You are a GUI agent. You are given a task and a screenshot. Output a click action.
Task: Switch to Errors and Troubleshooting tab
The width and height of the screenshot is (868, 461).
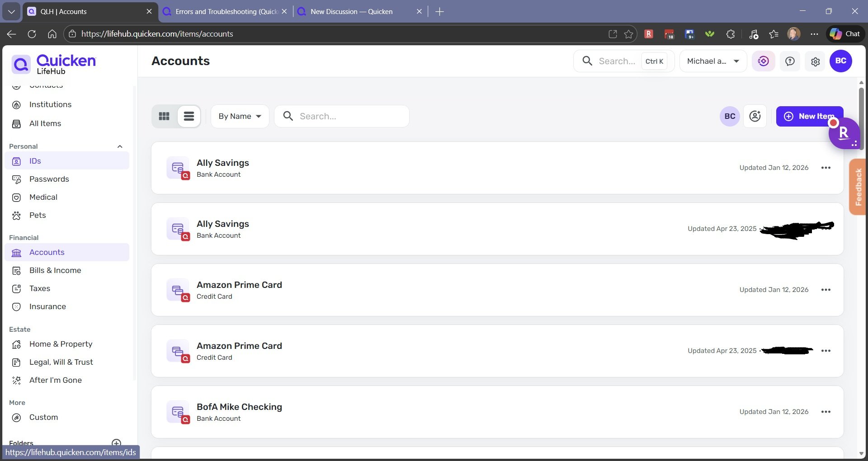pyautogui.click(x=225, y=11)
